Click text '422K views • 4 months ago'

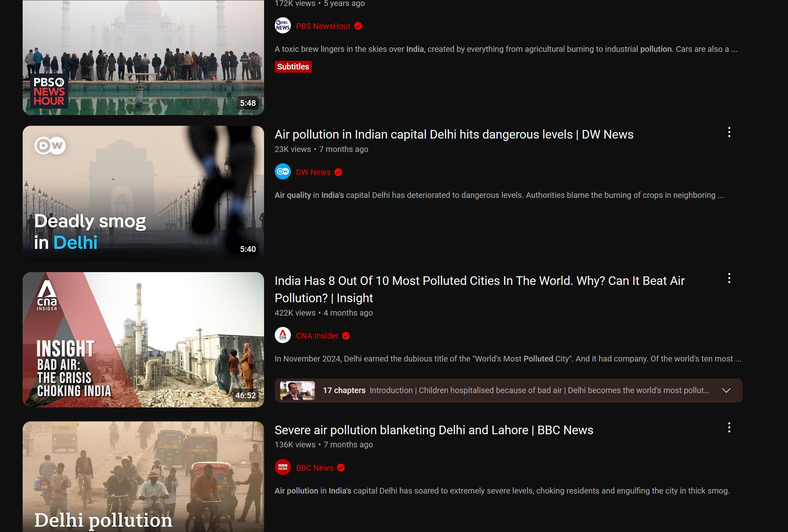click(x=323, y=313)
